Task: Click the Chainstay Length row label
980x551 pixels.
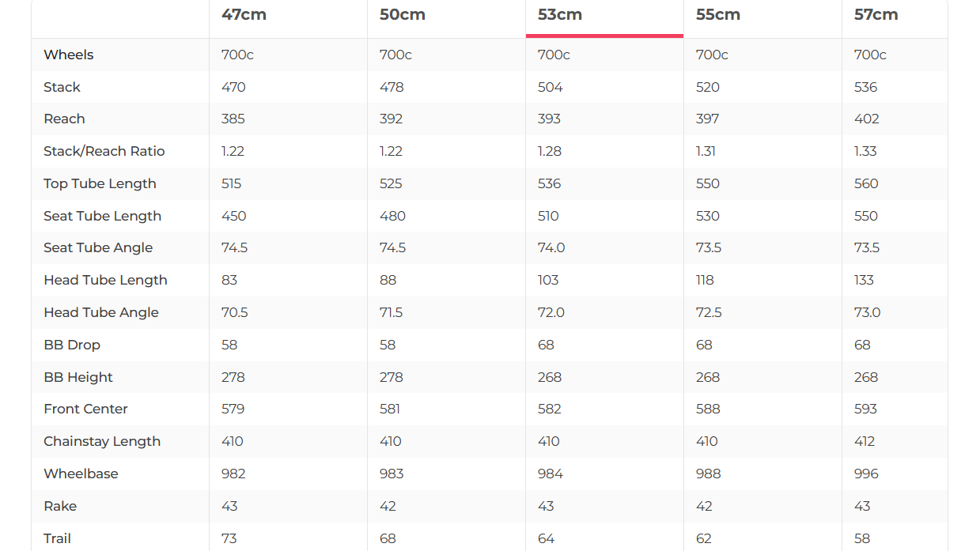Action: click(x=102, y=441)
